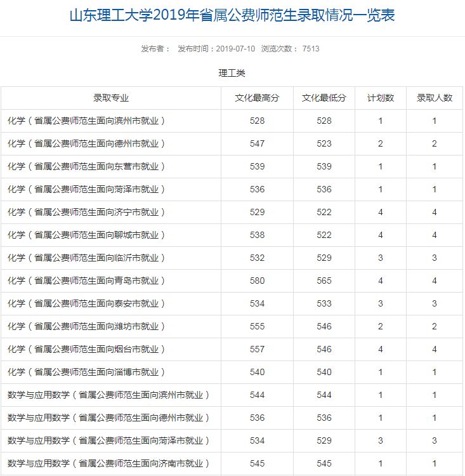Click the 文化最低分 column header
465x476 pixels.
coord(324,98)
